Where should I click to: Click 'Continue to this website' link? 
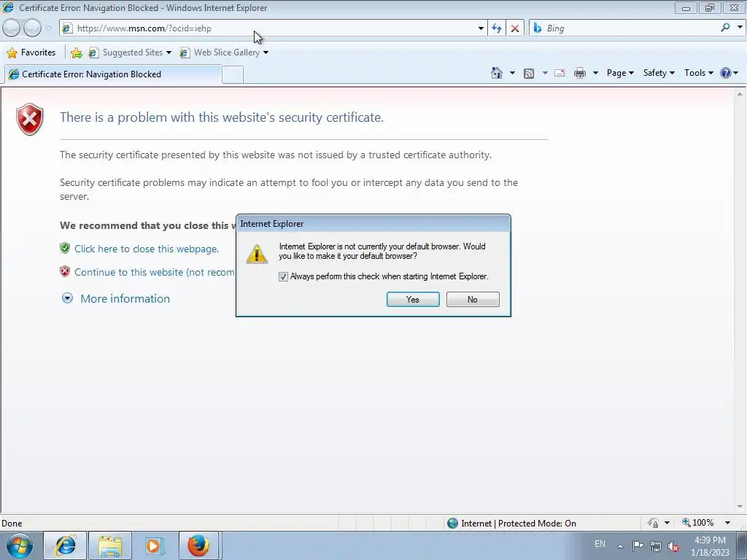155,272
